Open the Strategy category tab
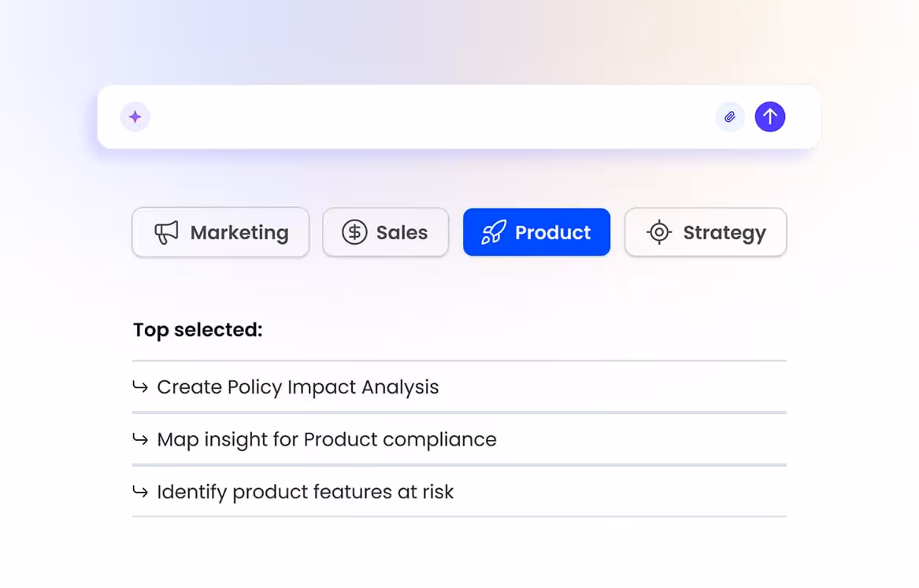This screenshot has width=919, height=588. (706, 232)
